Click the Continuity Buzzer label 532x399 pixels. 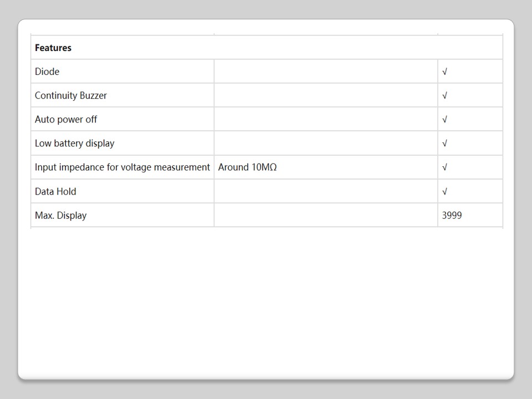click(71, 95)
